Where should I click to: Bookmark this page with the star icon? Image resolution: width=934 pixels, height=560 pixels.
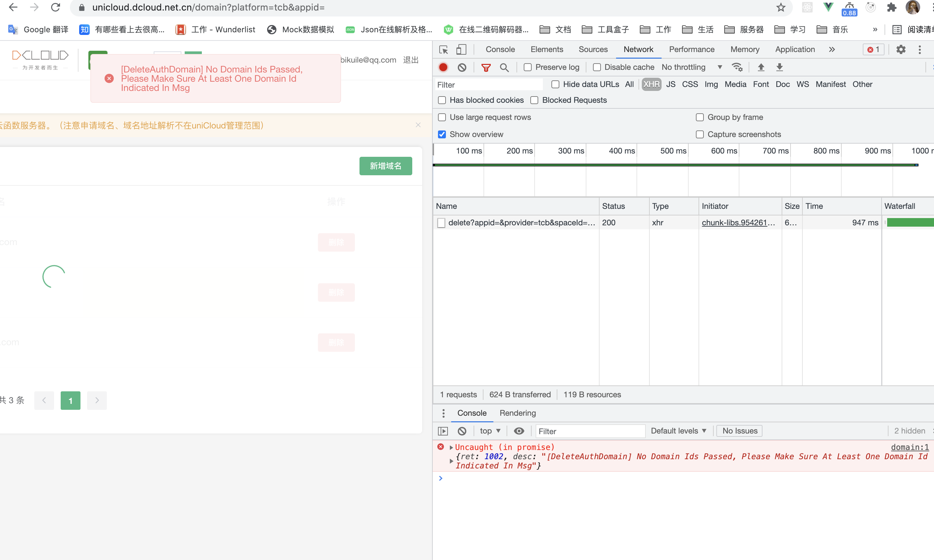click(x=781, y=7)
